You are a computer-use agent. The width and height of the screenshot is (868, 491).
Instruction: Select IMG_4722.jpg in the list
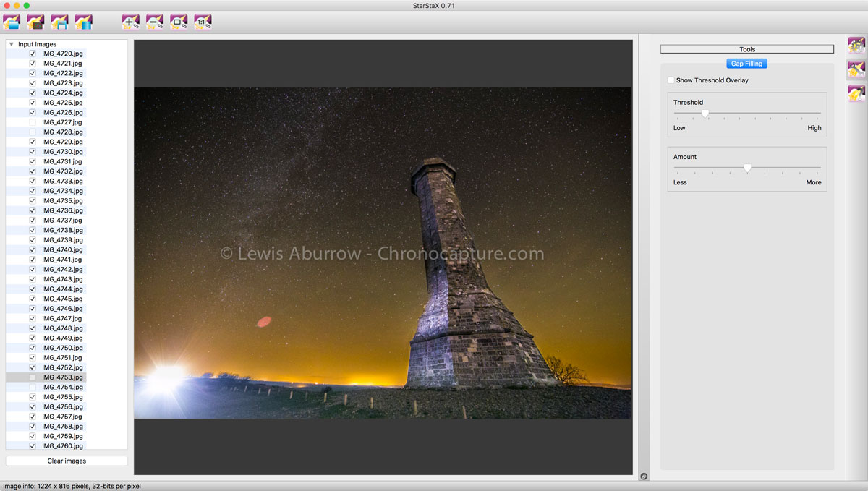pos(62,73)
